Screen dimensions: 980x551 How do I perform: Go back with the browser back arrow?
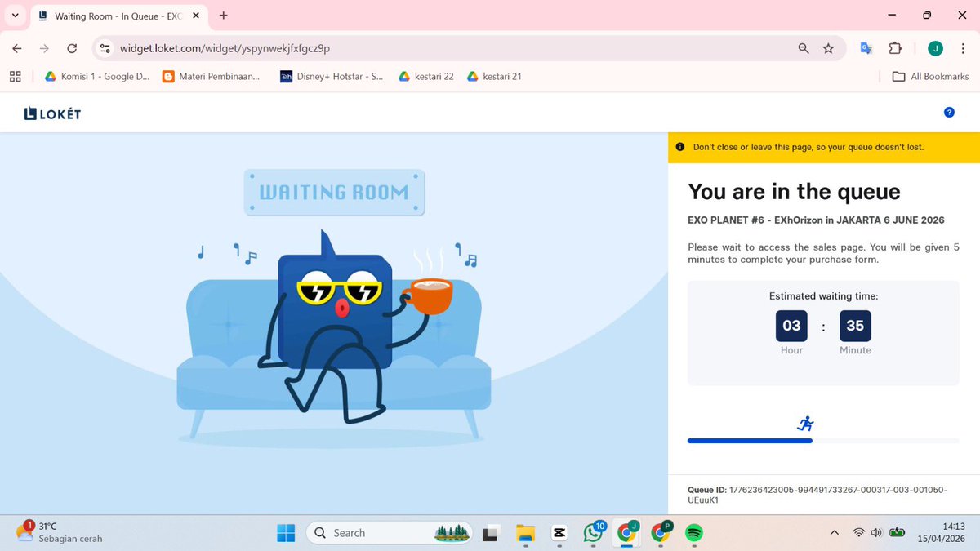[17, 49]
